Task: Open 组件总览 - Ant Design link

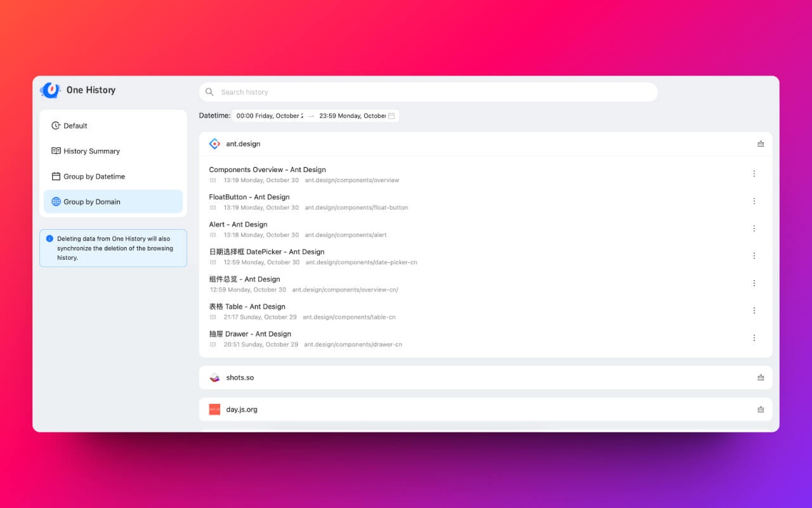Action: 244,279
